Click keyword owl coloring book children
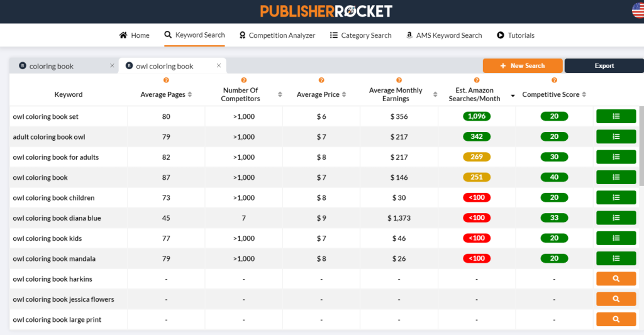 (x=53, y=198)
